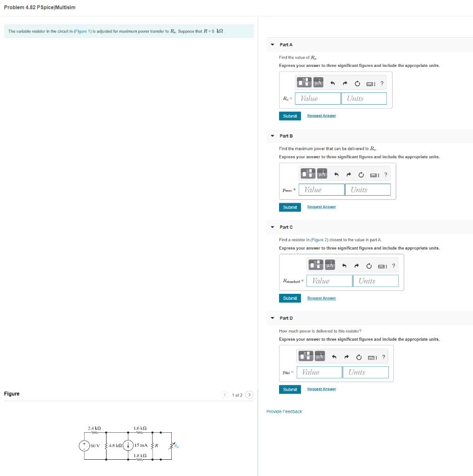This screenshot has height=476, width=473.
Task: Collapse the Part B section
Action: click(272, 136)
